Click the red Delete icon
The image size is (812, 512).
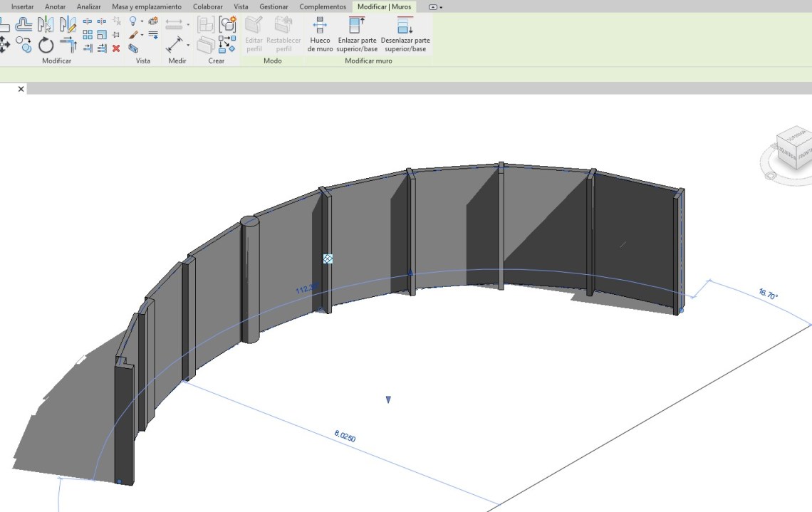pos(116,48)
